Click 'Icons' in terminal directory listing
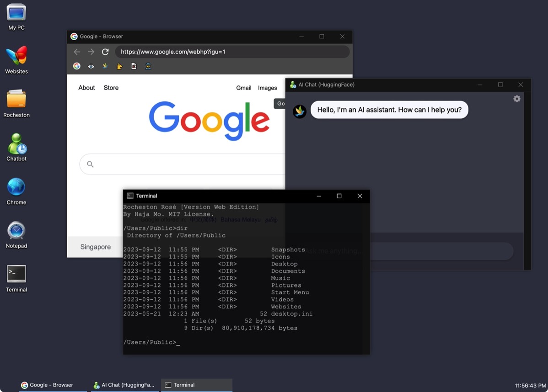The image size is (548, 392). [x=280, y=257]
